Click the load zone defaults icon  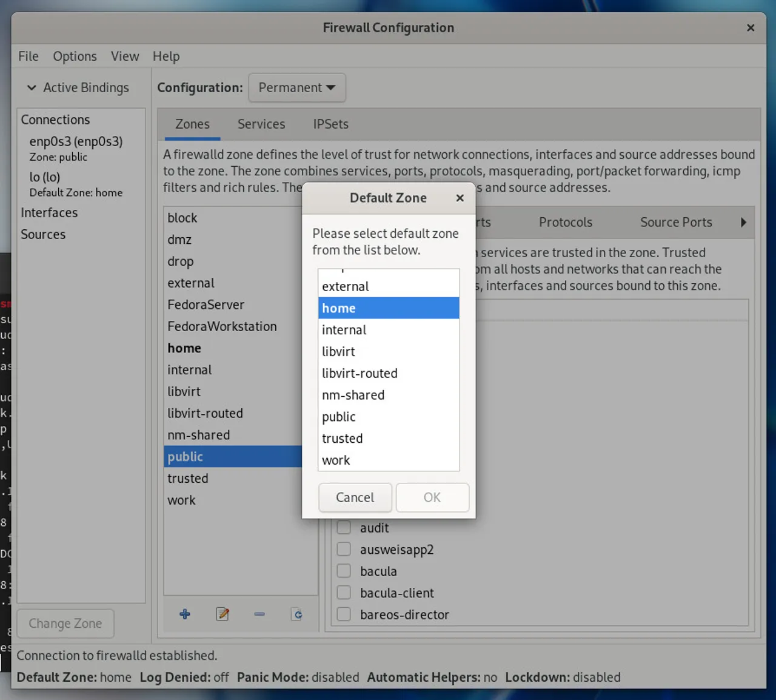tap(296, 614)
